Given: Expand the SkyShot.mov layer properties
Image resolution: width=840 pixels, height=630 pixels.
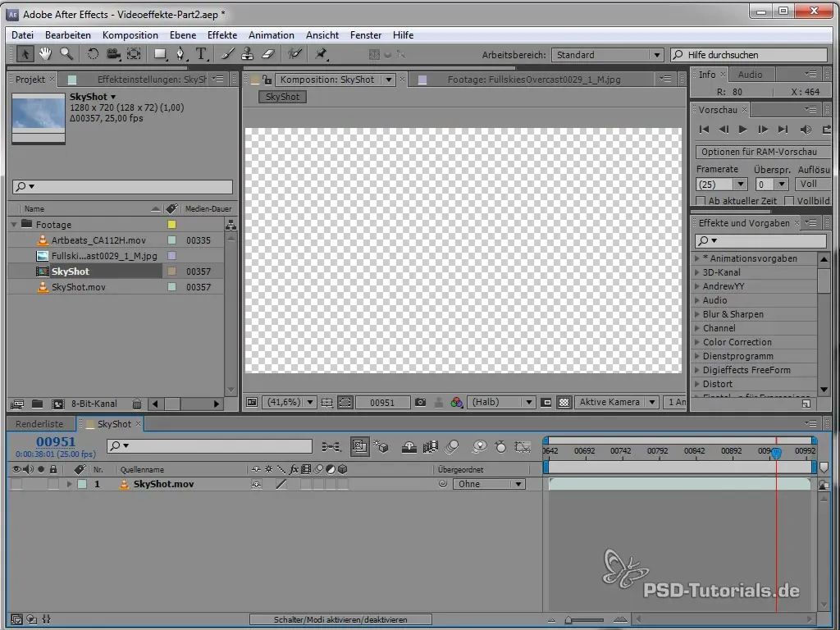Looking at the screenshot, I should pyautogui.click(x=69, y=484).
